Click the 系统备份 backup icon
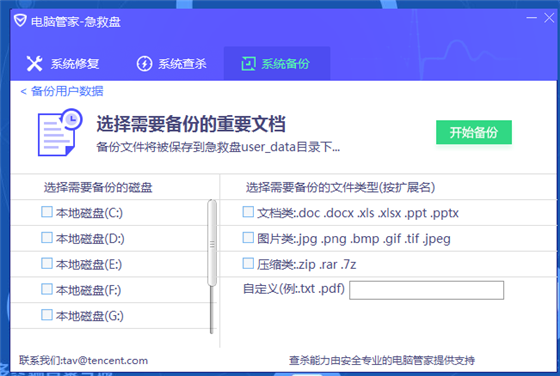This screenshot has height=376, width=560. 248,64
